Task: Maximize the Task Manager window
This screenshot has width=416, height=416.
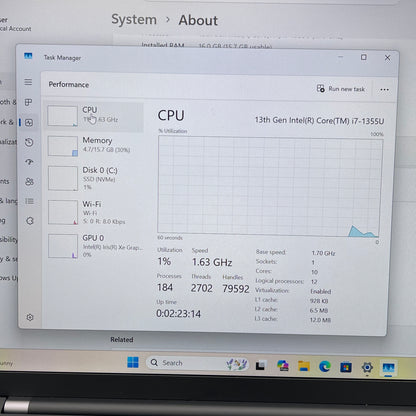Action: tap(364, 57)
